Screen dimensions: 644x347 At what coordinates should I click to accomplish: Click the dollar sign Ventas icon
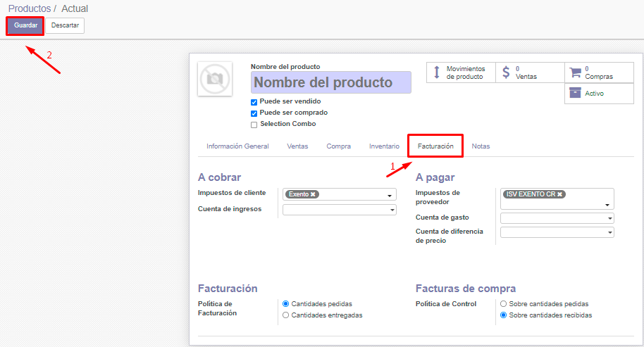[x=506, y=72]
